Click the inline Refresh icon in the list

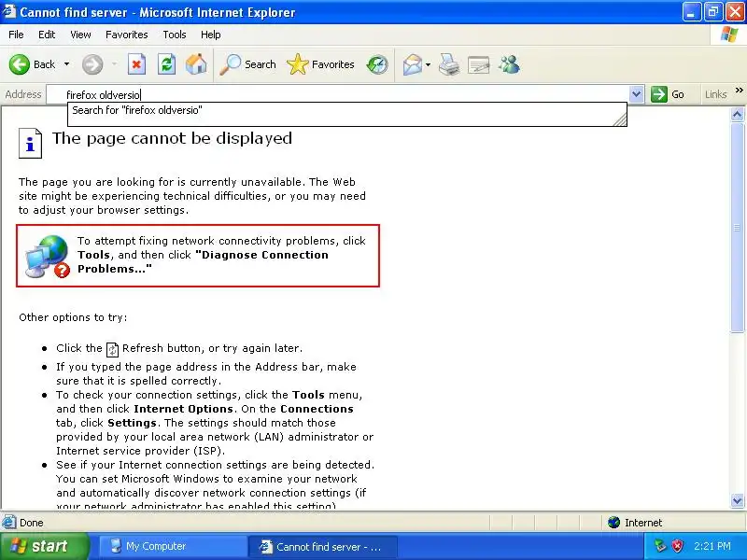pyautogui.click(x=112, y=349)
